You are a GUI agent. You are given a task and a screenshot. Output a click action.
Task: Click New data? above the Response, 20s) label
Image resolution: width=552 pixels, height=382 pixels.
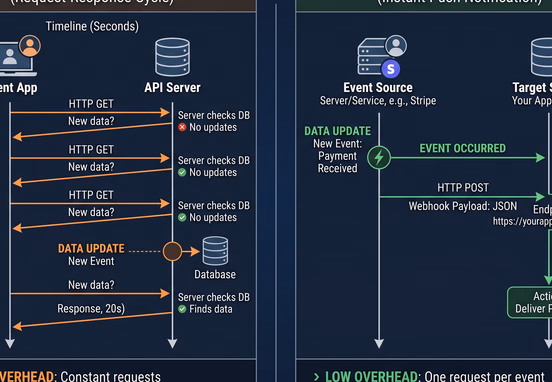point(91,284)
